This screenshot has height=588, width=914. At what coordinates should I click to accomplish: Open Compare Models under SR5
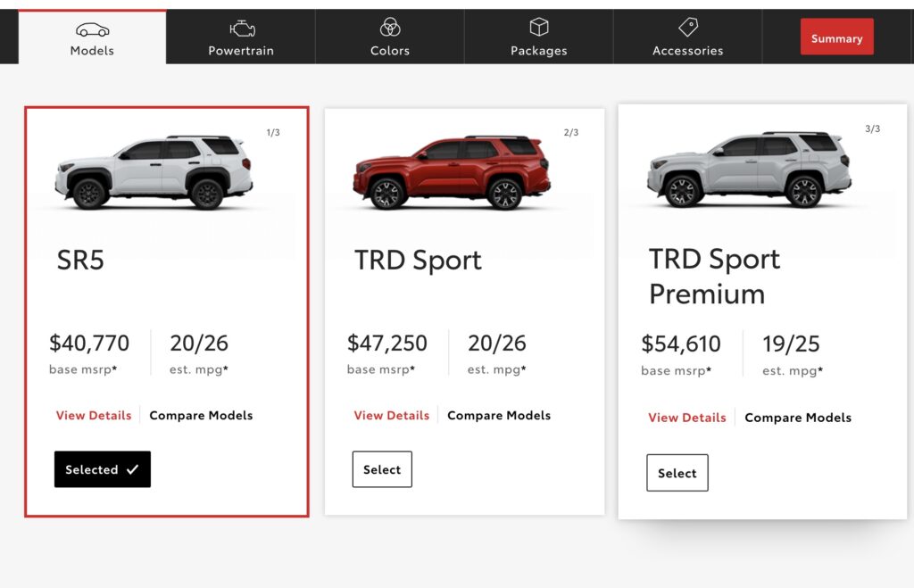[201, 415]
